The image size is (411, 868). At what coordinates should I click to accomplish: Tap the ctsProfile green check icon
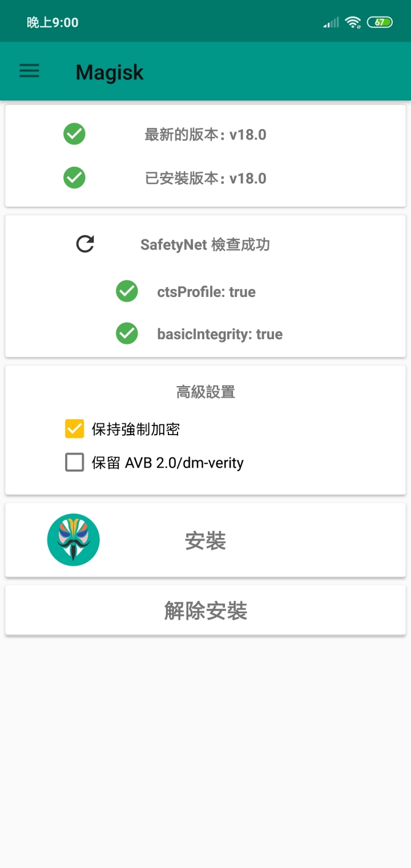point(127,291)
